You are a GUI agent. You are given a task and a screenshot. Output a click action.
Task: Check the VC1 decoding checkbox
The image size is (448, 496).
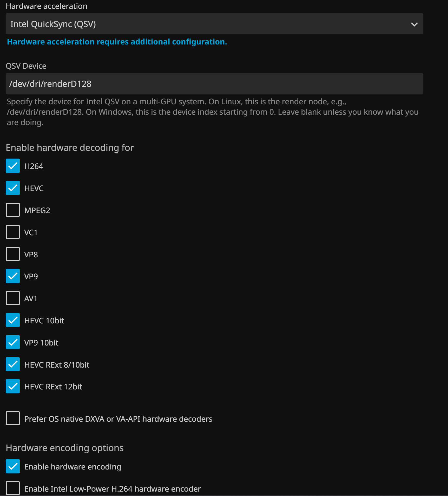tap(13, 232)
